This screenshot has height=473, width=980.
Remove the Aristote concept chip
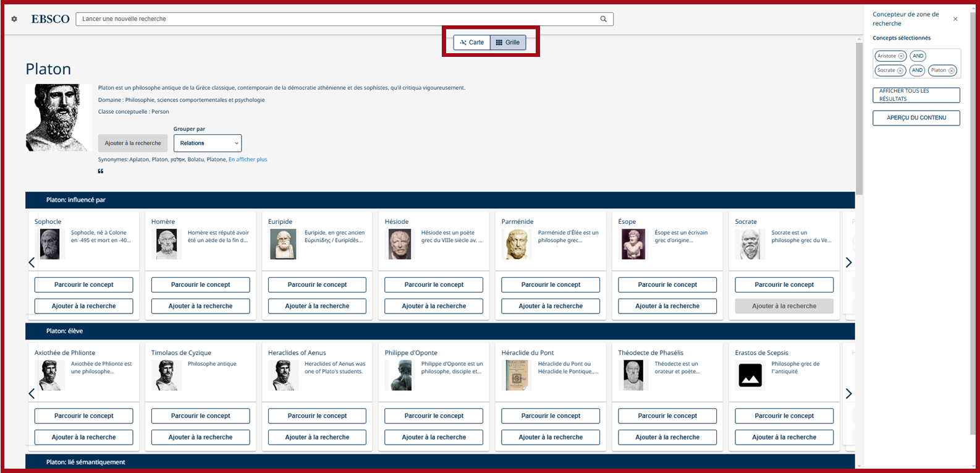click(x=901, y=56)
